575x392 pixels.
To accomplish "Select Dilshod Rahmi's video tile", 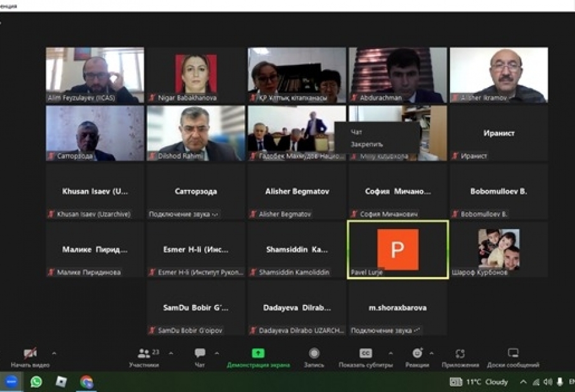I will [196, 133].
